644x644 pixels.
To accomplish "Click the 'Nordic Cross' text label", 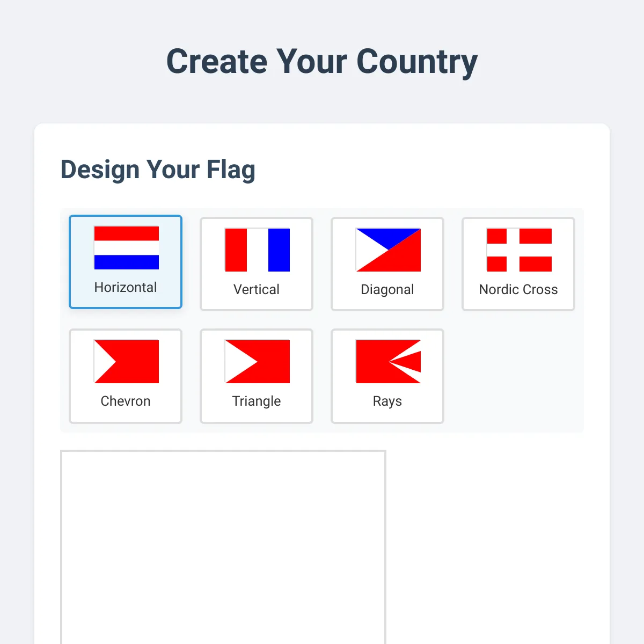I will 518,290.
